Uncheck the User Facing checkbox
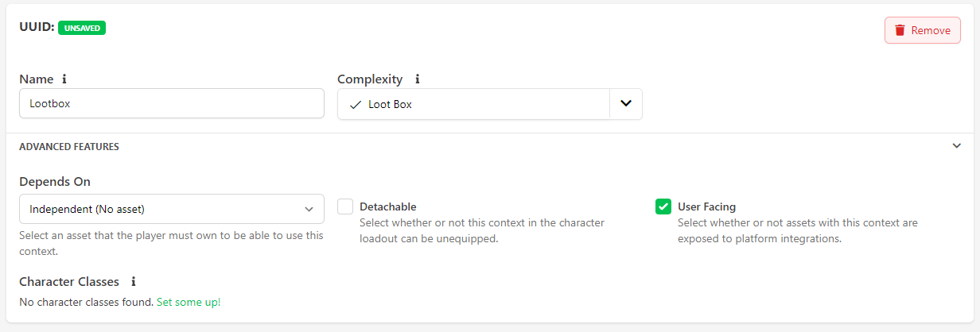The image size is (980, 332). [663, 207]
